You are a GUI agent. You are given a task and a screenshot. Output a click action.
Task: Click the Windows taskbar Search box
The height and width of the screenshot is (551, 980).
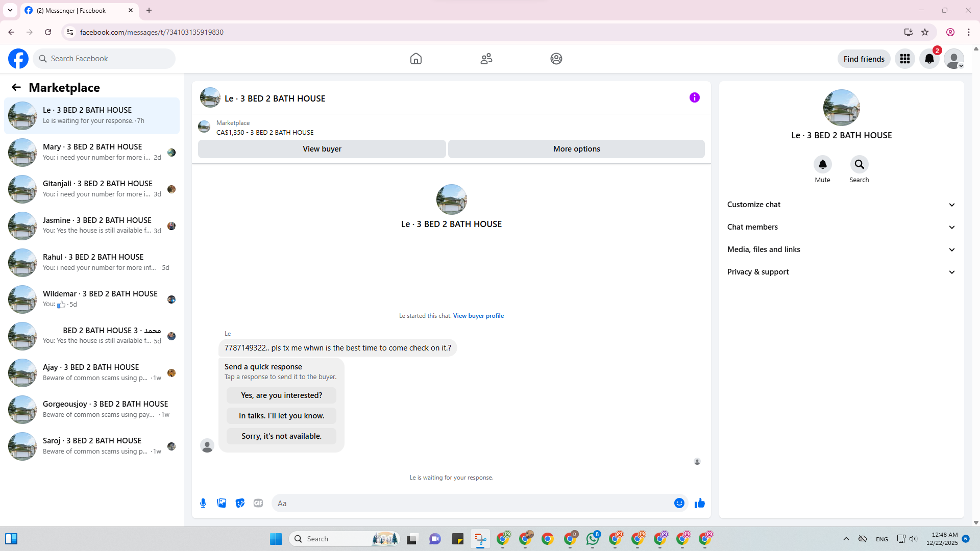tap(345, 539)
